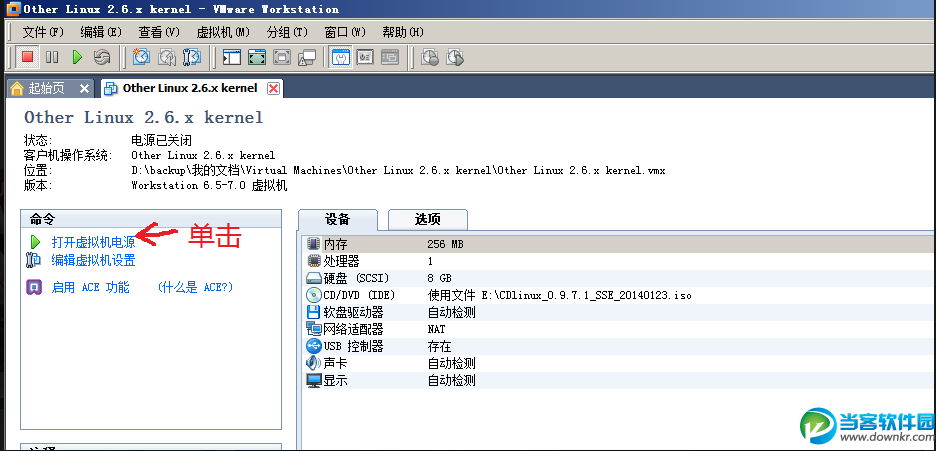Click the 启用 ACE 功能 link
This screenshot has width=936, height=451.
[x=90, y=287]
